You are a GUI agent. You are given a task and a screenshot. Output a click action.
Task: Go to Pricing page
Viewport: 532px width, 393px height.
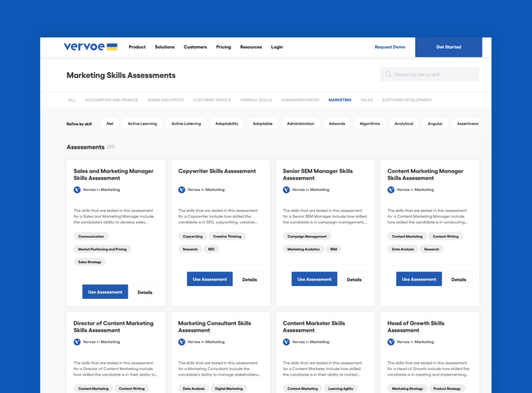[x=223, y=47]
